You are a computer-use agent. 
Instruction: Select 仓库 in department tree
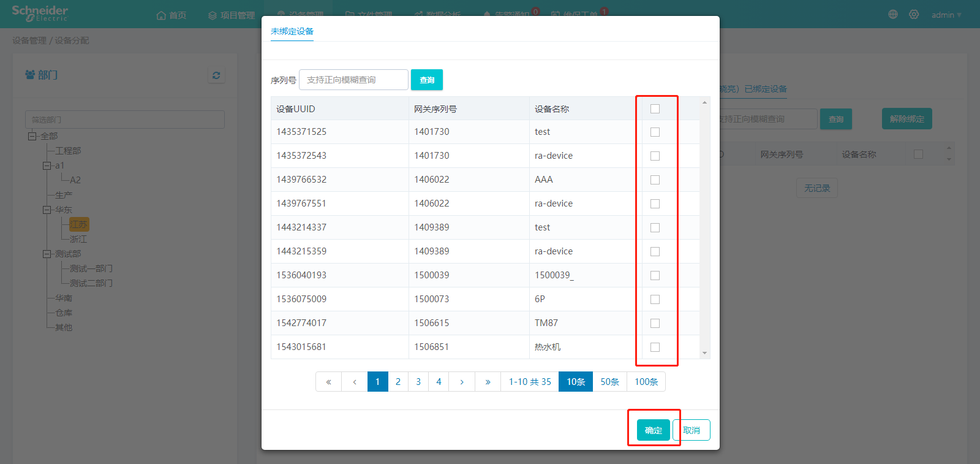[64, 313]
